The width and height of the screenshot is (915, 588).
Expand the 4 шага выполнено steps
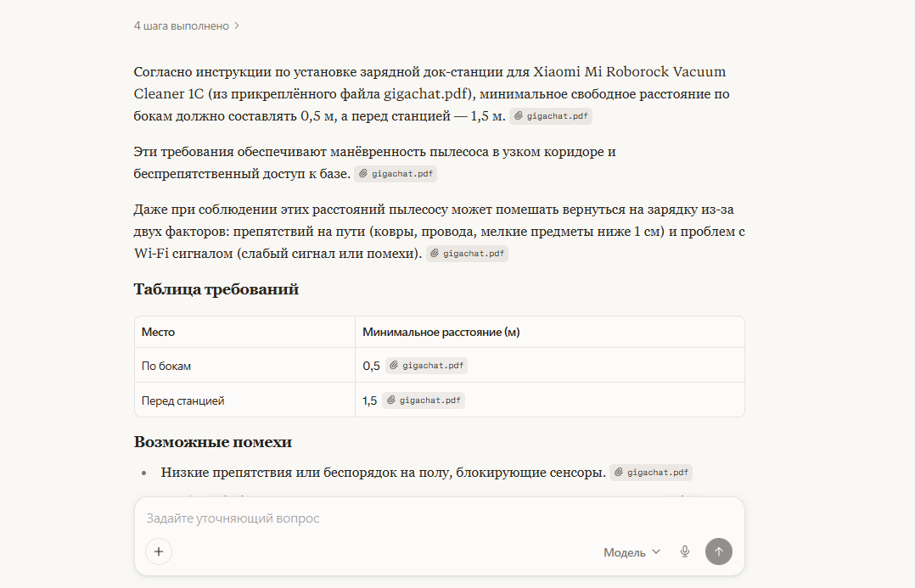pos(181,25)
